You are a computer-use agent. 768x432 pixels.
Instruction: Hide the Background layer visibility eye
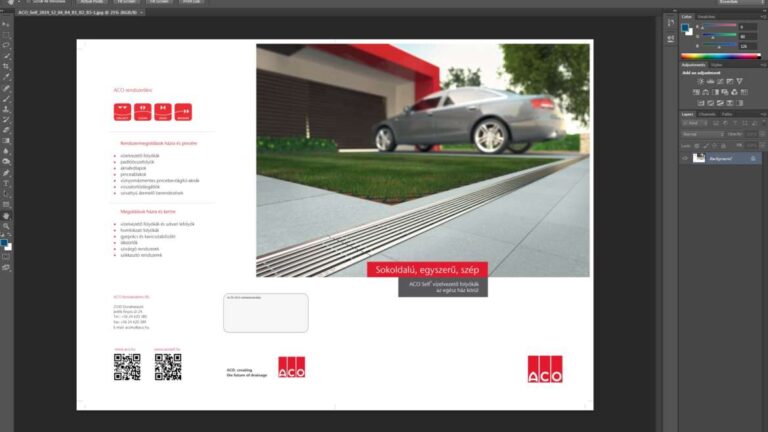click(685, 158)
